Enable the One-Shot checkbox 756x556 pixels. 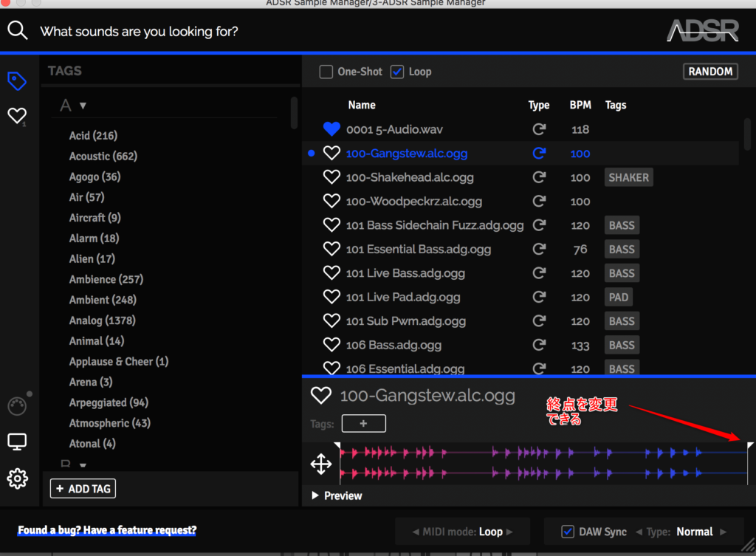pos(326,72)
